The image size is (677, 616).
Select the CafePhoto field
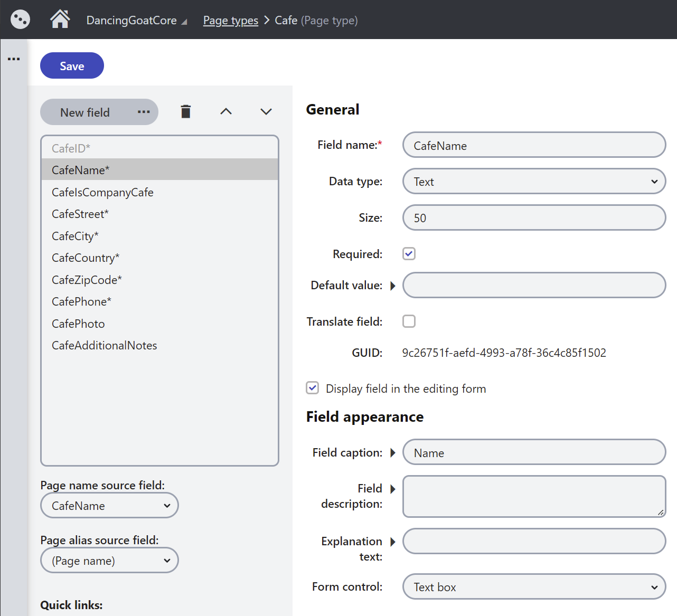[159, 323]
